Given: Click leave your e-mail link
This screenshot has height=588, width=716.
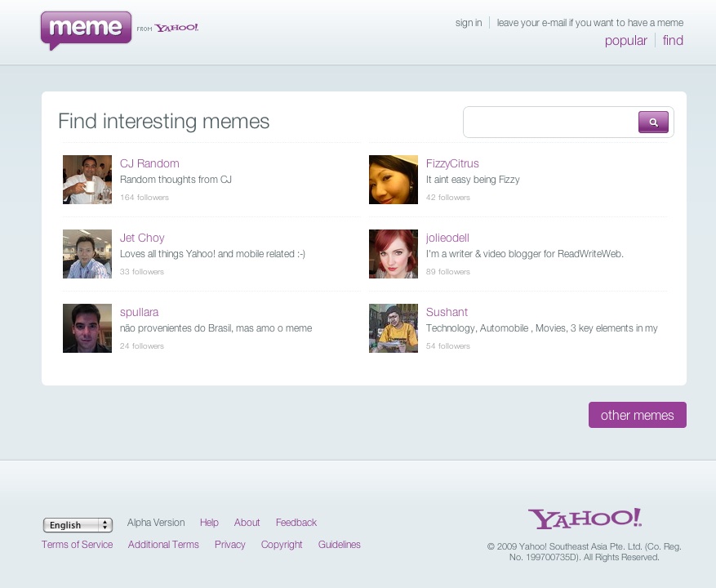Looking at the screenshot, I should 589,23.
